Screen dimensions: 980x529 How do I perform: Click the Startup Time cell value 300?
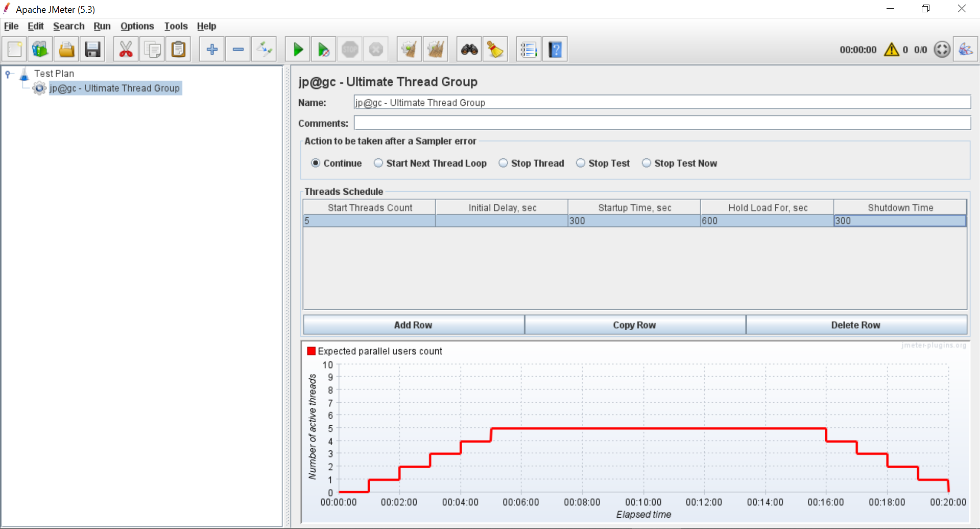click(x=634, y=221)
